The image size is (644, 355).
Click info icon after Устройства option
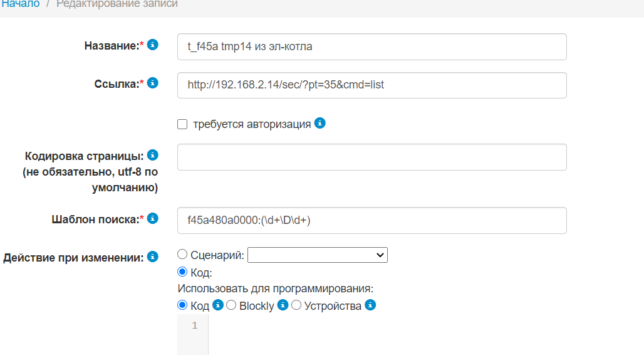point(370,305)
